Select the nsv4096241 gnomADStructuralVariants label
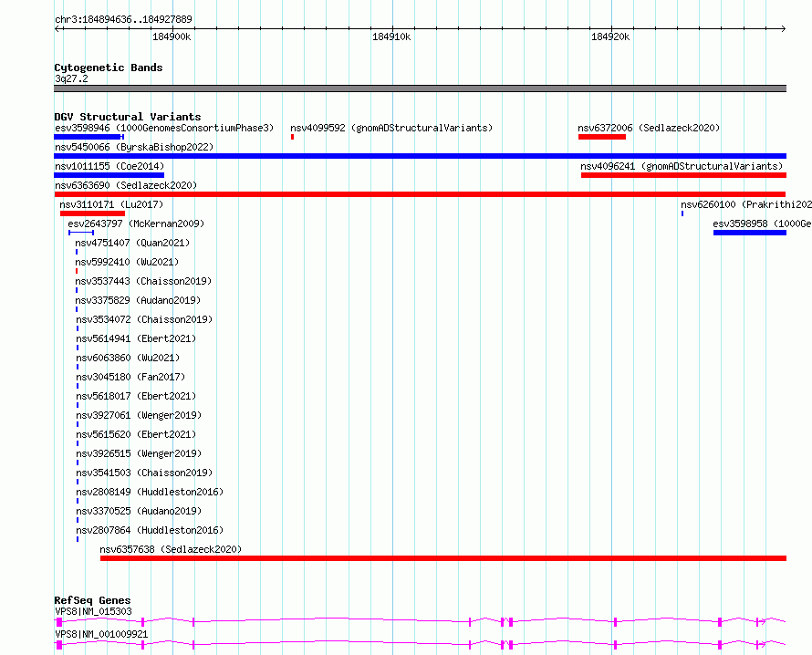This screenshot has width=812, height=655. [x=682, y=166]
